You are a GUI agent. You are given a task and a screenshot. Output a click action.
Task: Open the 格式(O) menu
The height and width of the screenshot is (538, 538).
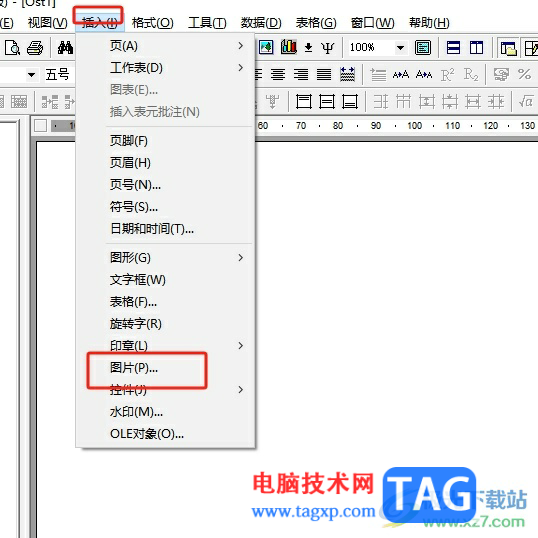tap(153, 23)
